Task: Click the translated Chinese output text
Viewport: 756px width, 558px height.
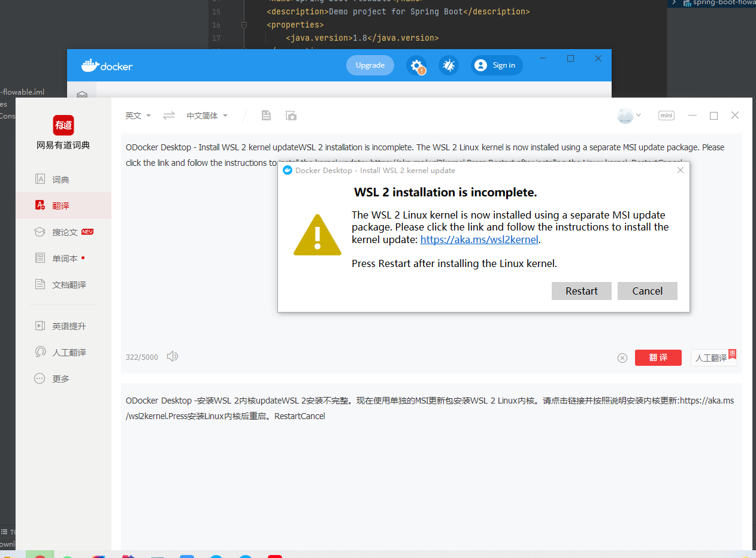Action: (x=430, y=408)
